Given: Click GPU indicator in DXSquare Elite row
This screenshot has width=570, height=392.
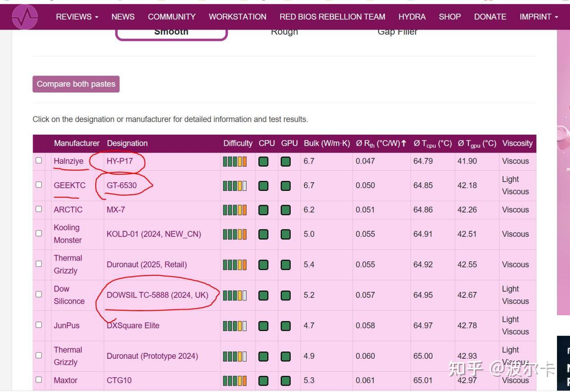Looking at the screenshot, I should pos(286,326).
